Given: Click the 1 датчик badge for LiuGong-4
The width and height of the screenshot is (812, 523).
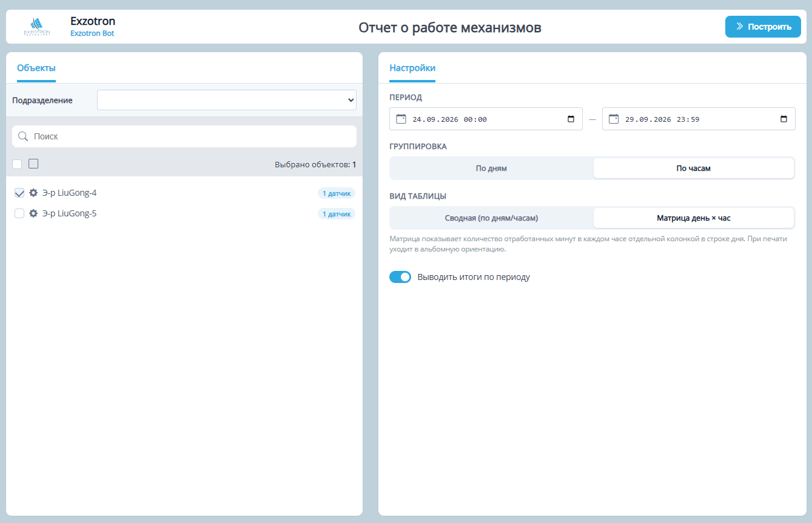Looking at the screenshot, I should [337, 193].
